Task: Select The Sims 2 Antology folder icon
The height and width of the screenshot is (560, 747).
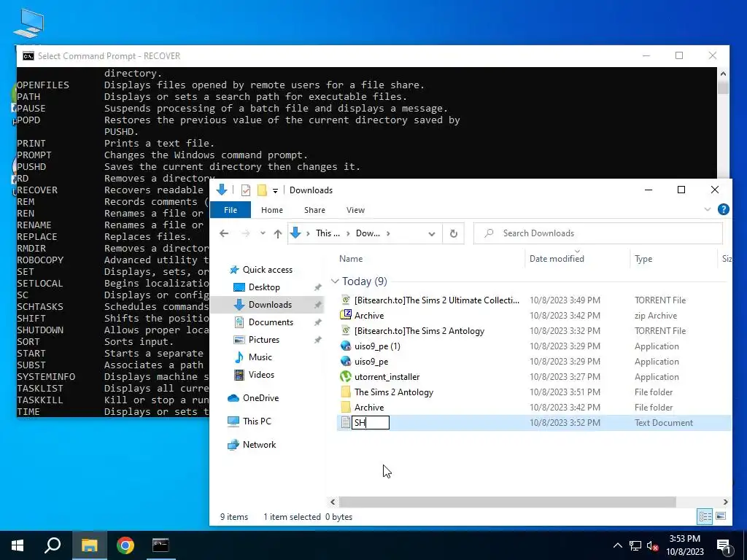Action: [x=346, y=392]
